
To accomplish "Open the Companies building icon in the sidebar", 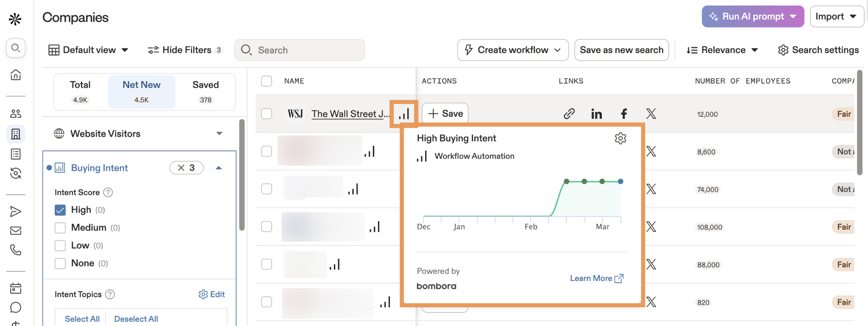I will [16, 134].
